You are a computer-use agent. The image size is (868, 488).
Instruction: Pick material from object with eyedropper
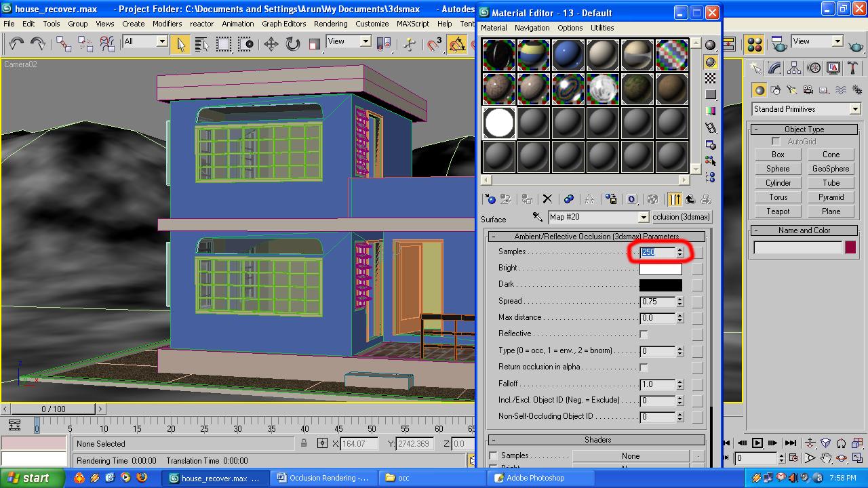(538, 217)
